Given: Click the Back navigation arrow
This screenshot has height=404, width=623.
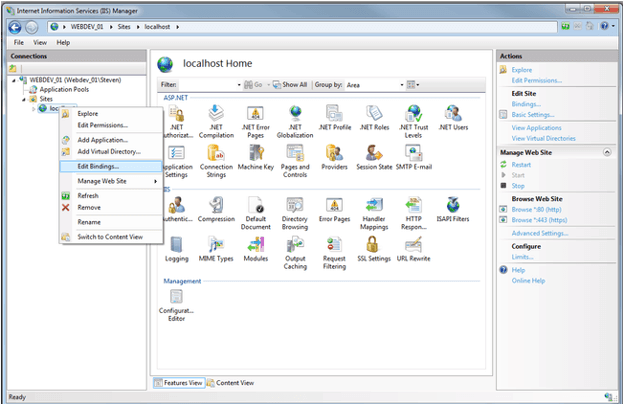Looking at the screenshot, I should (x=15, y=27).
